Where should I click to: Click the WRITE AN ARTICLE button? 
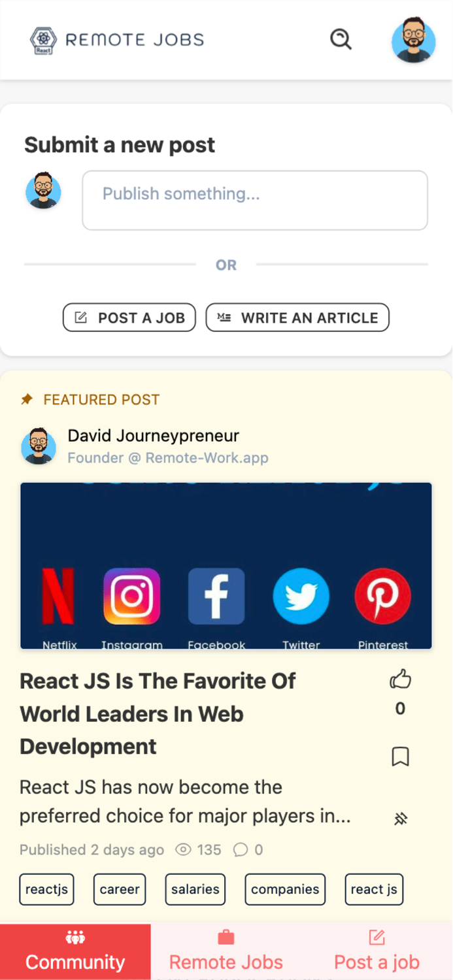coord(297,318)
